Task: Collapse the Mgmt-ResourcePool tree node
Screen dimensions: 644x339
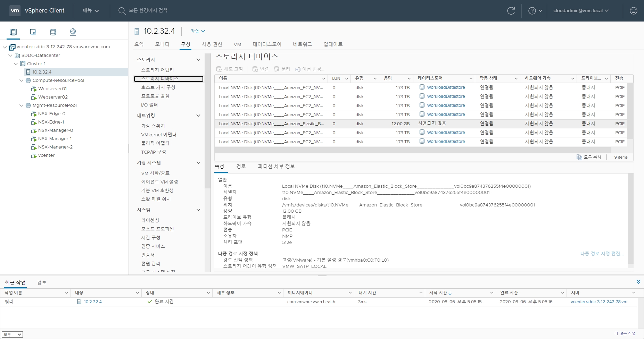Action: (21, 105)
